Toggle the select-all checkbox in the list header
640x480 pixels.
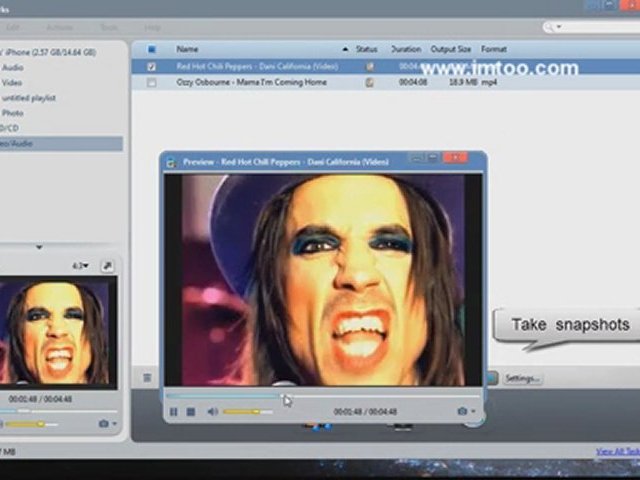pos(152,48)
